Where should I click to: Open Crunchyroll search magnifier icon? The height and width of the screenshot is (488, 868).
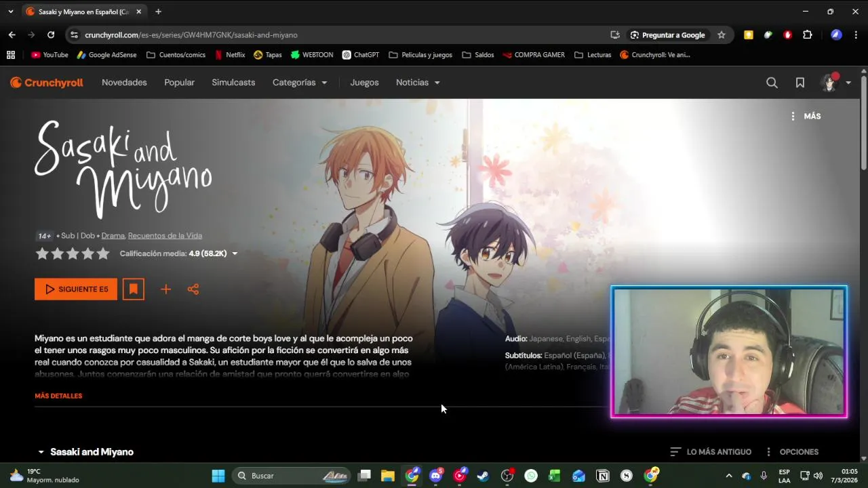[772, 83]
